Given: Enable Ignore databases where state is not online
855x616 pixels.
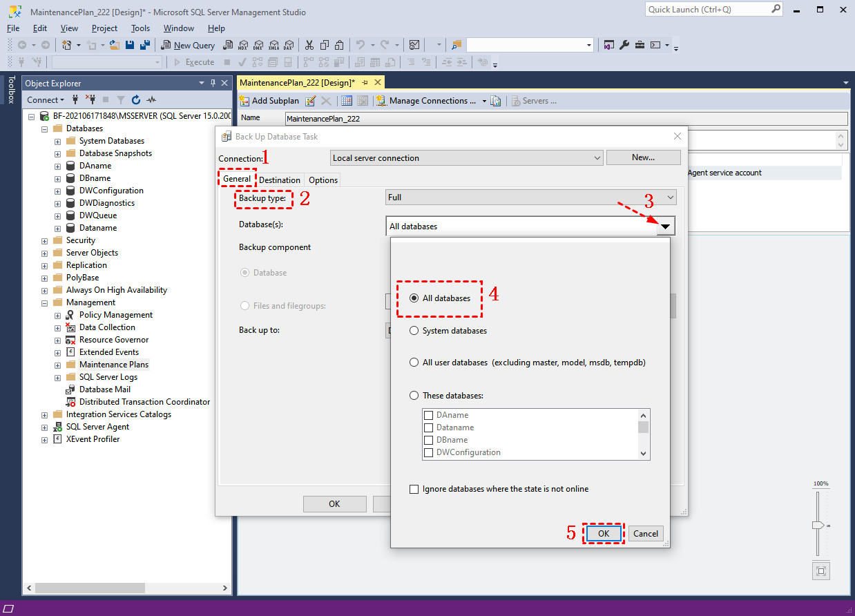Looking at the screenshot, I should (x=414, y=489).
